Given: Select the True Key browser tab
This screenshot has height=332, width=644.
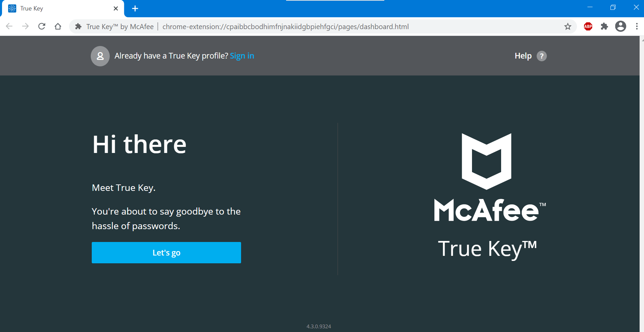Looking at the screenshot, I should (x=51, y=8).
